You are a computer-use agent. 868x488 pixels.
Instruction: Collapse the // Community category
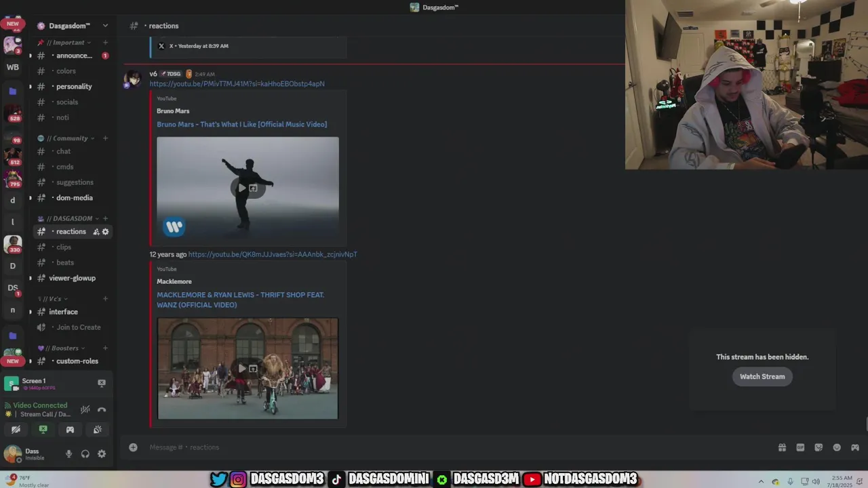65,138
